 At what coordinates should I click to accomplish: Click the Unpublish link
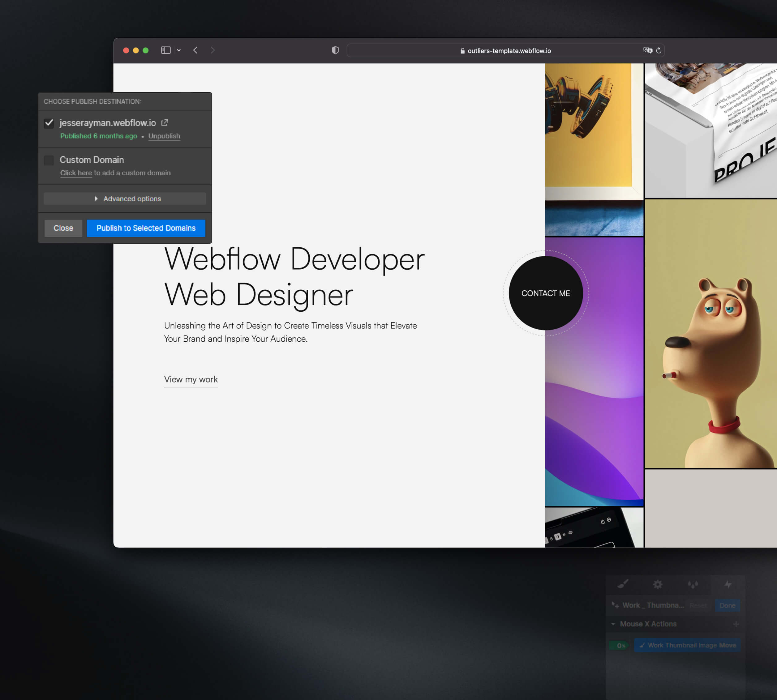point(164,136)
